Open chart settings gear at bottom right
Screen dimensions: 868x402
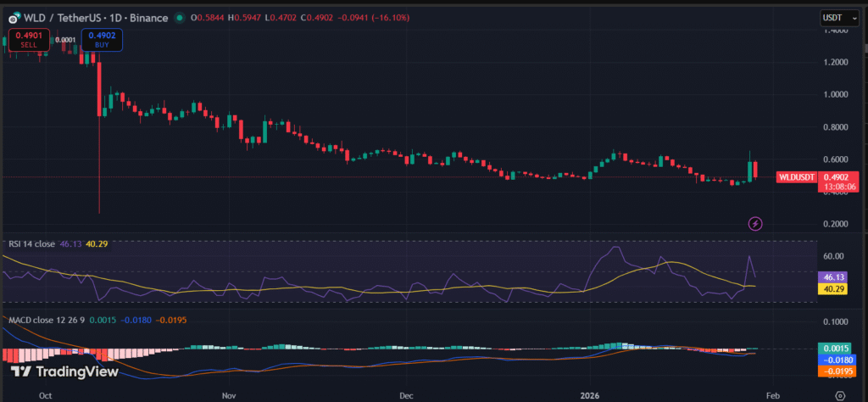838,395
